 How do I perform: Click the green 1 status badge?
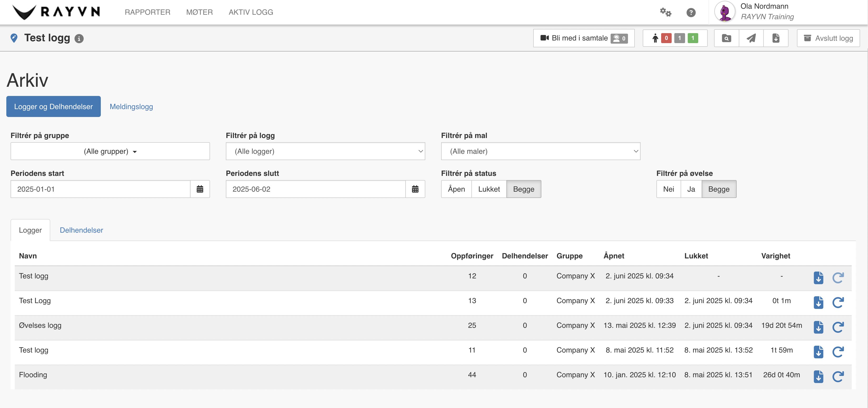(x=692, y=38)
